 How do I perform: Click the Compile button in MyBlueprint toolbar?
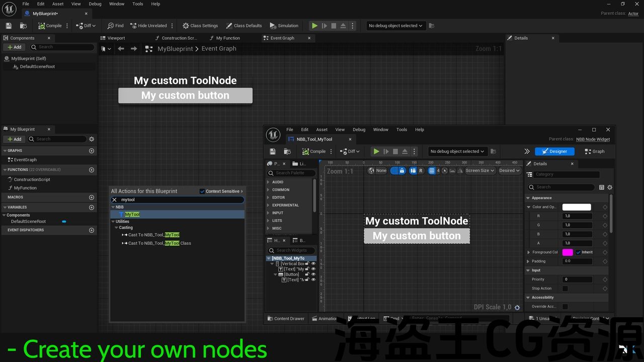[50, 26]
